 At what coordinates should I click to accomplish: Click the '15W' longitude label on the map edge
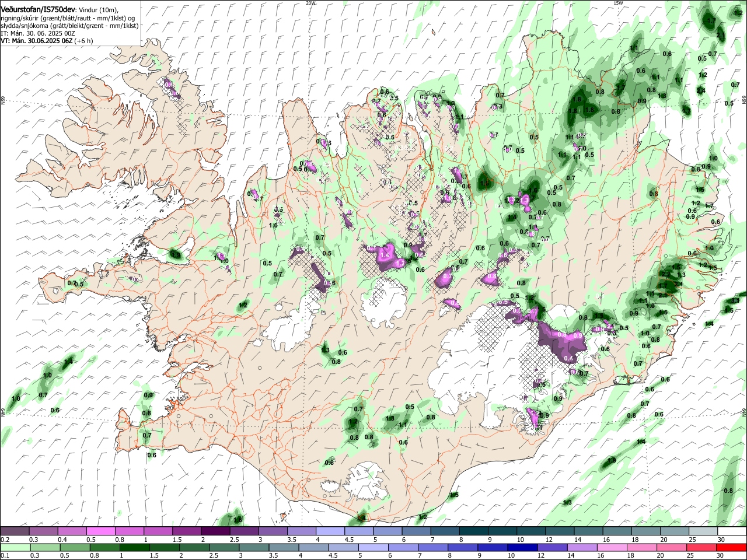point(618,3)
